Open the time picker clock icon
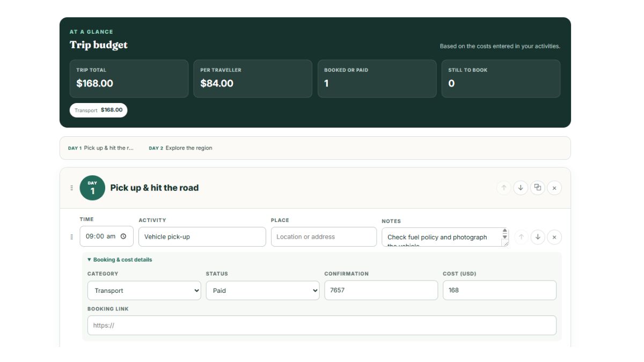The image size is (644, 362). (x=123, y=237)
